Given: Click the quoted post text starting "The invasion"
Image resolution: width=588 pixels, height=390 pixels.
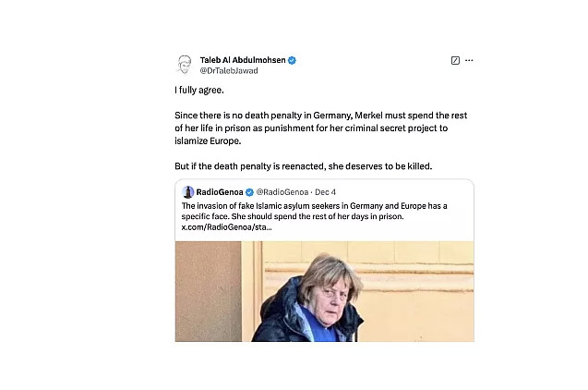Looking at the screenshot, I should click(314, 204).
